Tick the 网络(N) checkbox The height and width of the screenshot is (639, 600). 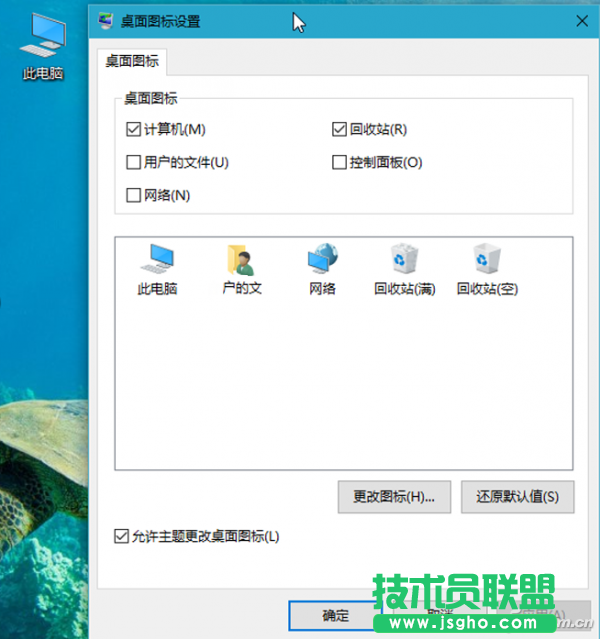[133, 195]
